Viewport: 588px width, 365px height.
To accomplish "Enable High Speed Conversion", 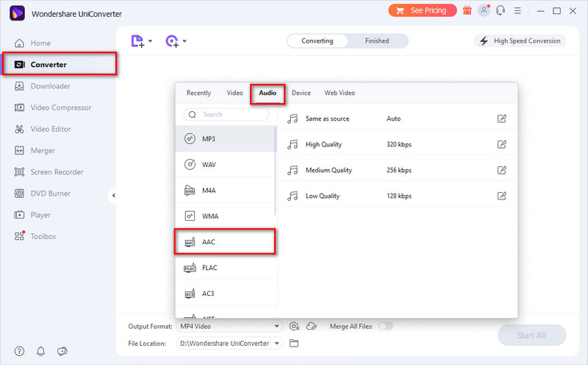I will tap(520, 41).
